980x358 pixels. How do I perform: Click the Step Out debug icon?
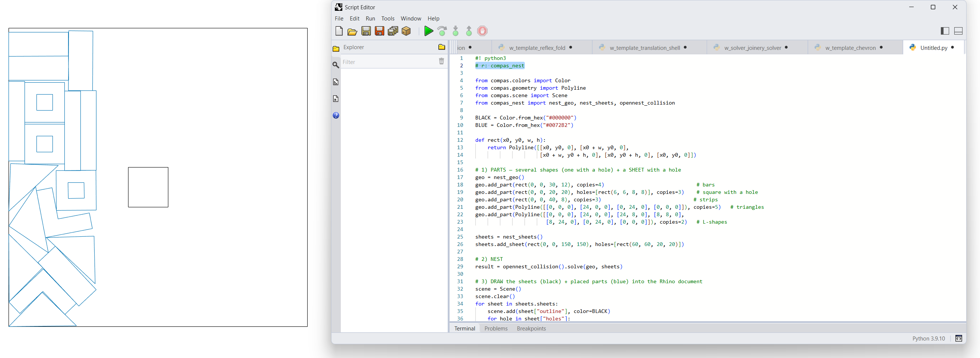coord(469,31)
